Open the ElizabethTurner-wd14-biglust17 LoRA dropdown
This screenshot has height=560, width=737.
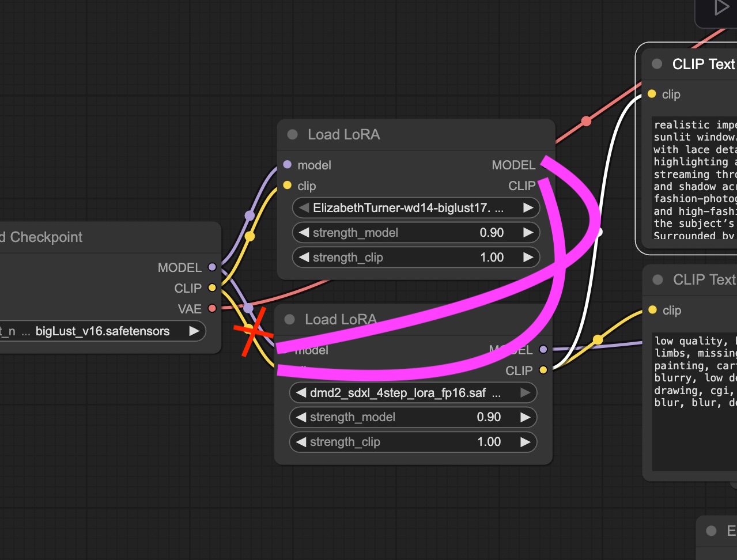coord(415,208)
